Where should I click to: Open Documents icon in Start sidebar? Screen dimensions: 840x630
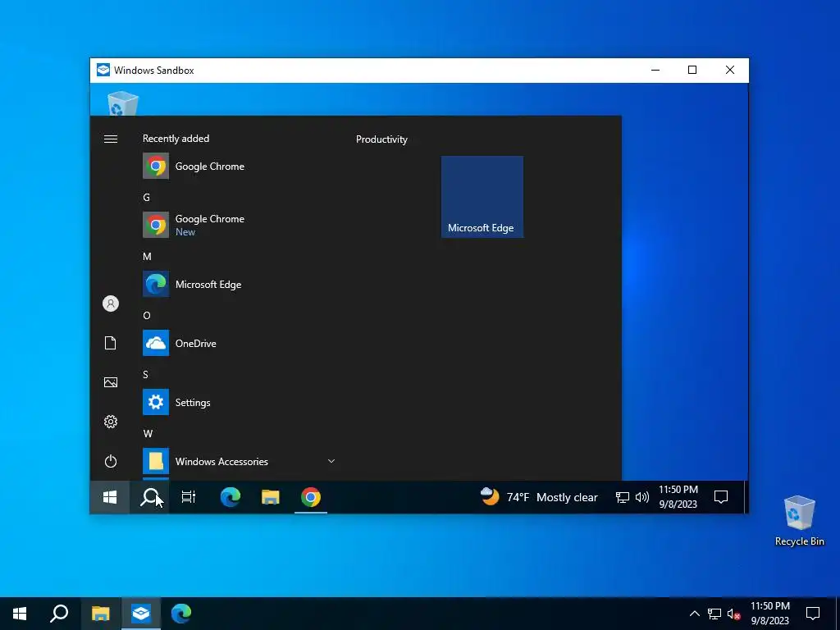tap(111, 344)
